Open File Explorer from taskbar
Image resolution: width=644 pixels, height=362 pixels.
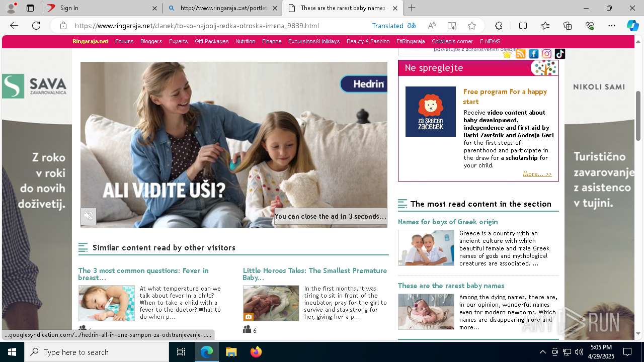click(231, 352)
